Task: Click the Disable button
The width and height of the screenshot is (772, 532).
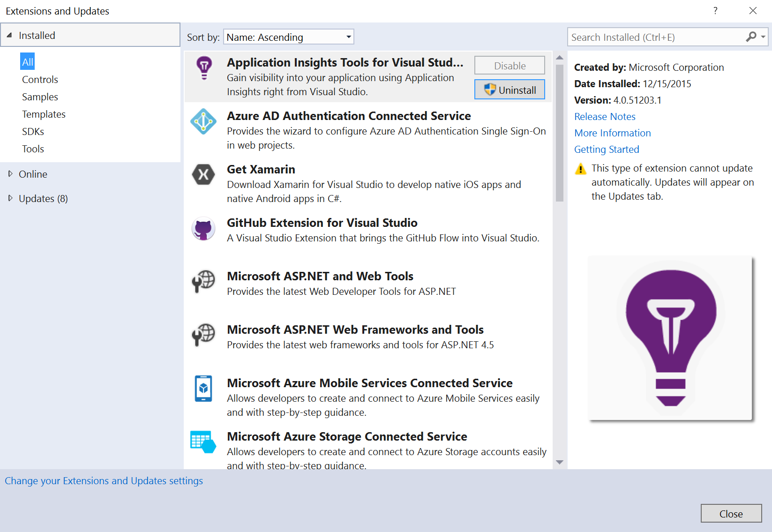Action: coord(510,66)
